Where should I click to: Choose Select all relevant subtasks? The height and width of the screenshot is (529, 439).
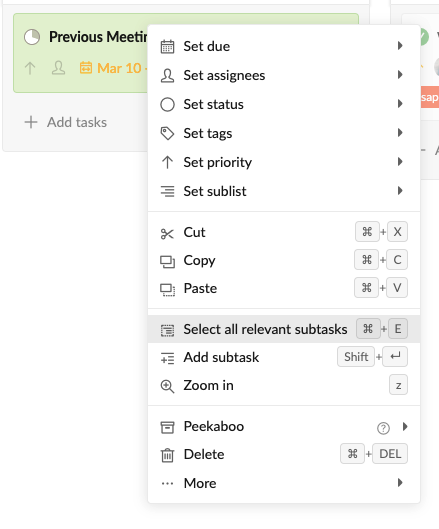284,329
